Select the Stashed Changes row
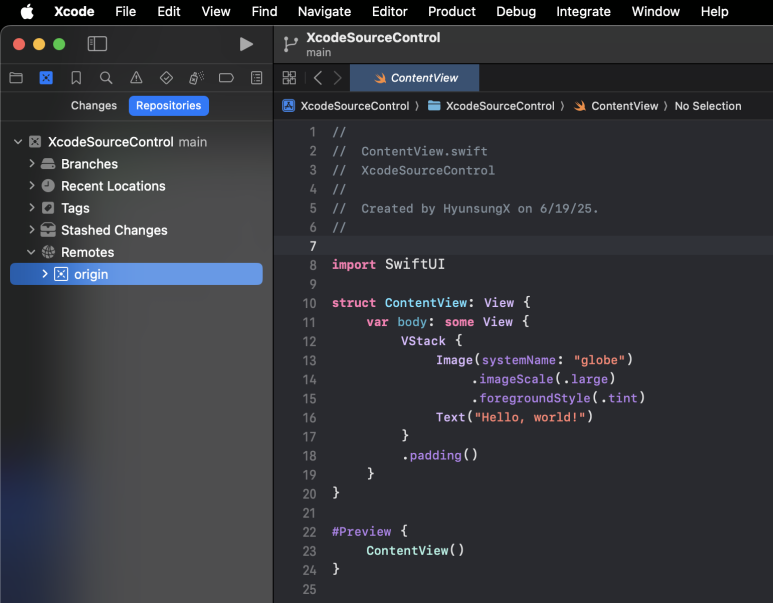 point(136,230)
